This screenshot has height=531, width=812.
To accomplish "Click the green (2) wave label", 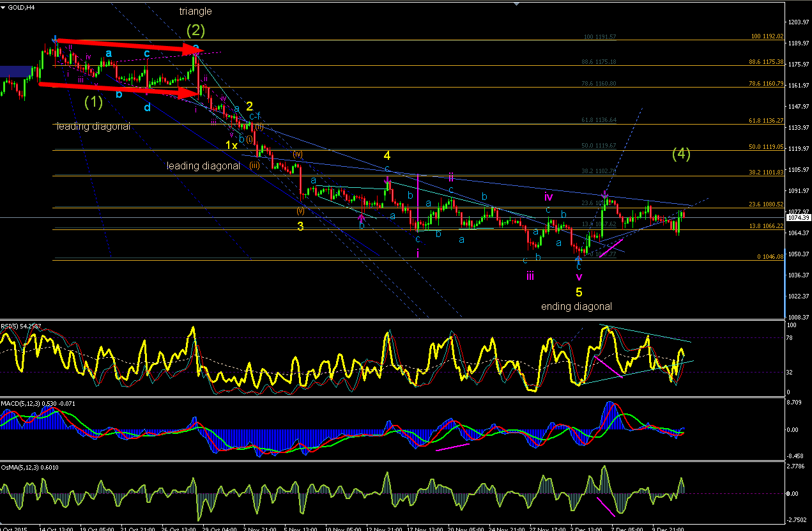I will tap(196, 29).
